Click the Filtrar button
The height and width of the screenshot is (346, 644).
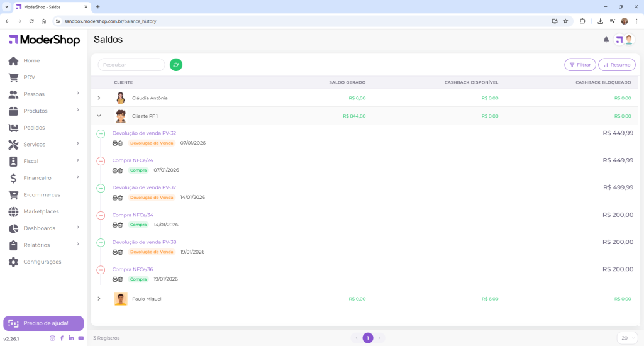tap(580, 65)
